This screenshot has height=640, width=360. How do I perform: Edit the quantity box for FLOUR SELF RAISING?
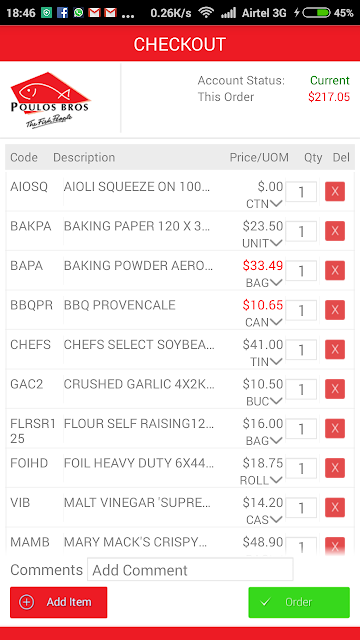pos(301,429)
